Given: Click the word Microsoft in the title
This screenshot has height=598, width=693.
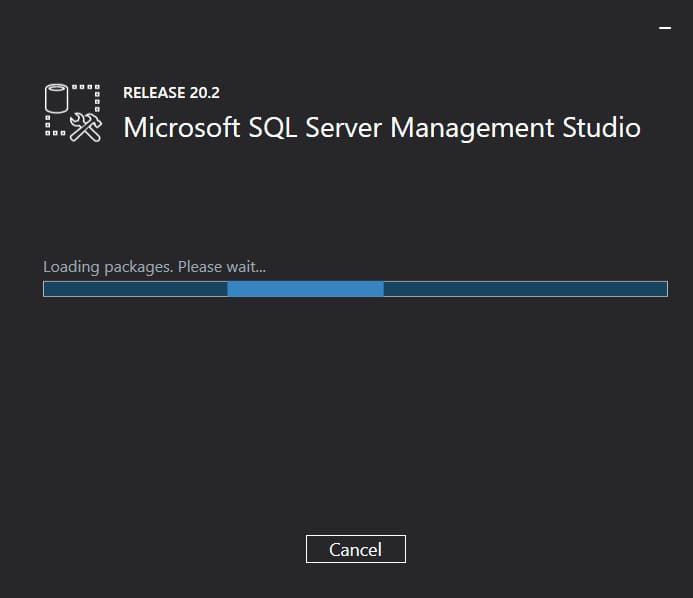Looking at the screenshot, I should click(183, 128).
